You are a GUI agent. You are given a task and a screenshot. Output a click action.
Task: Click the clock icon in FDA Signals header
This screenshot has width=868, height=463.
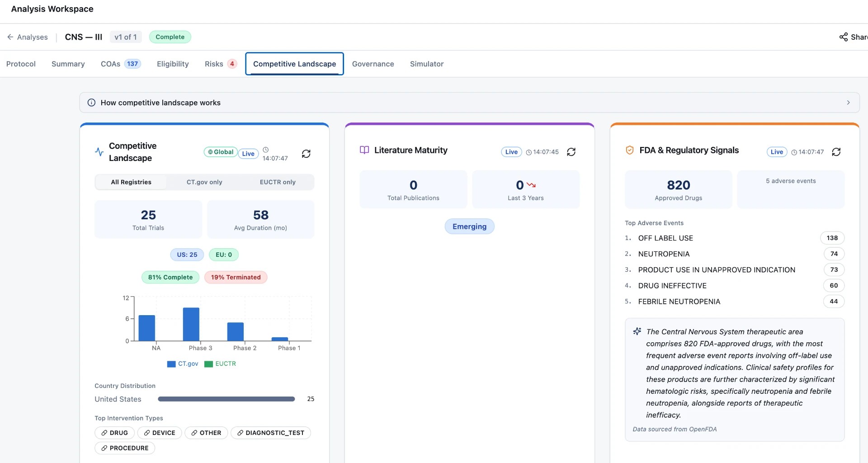(794, 152)
